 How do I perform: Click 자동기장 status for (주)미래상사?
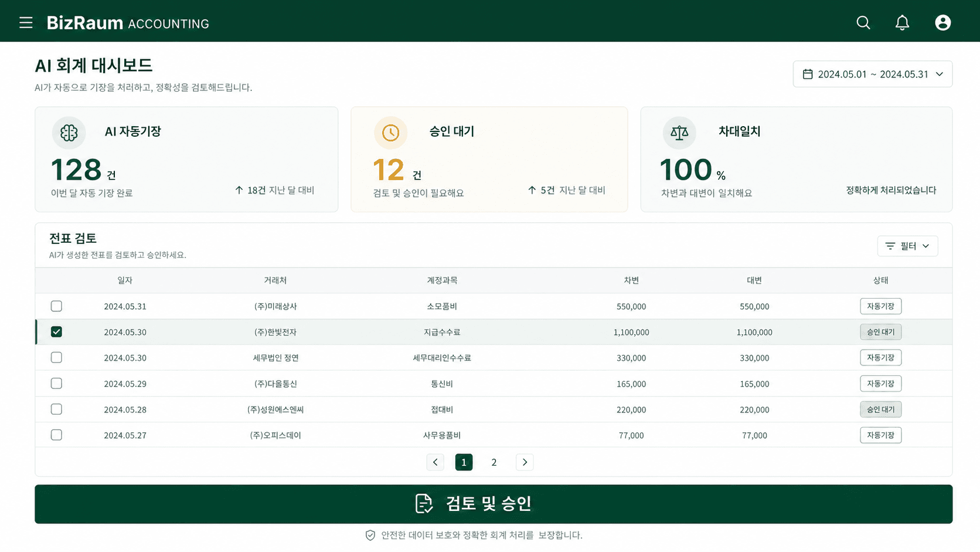[880, 306]
